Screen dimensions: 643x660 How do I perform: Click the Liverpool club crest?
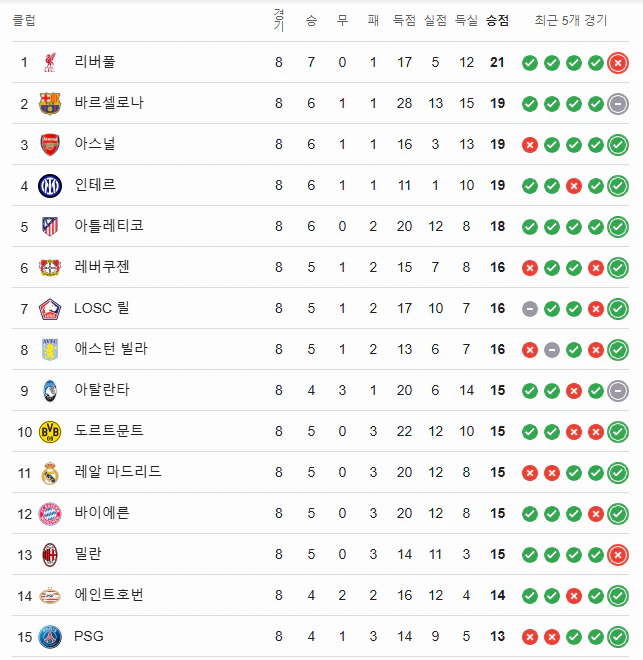tap(50, 62)
